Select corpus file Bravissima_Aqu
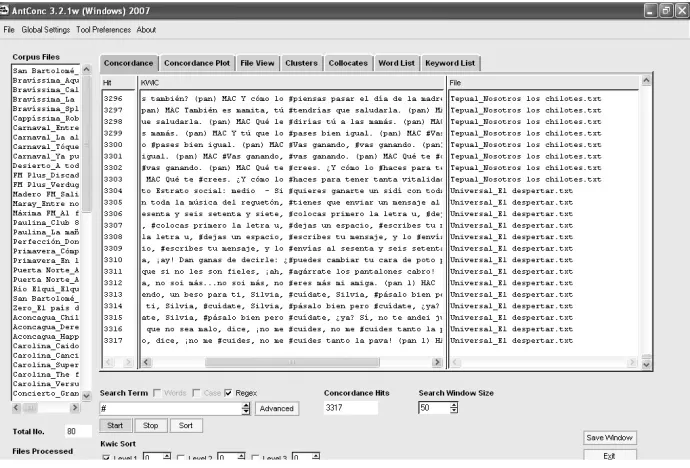 tap(46, 80)
